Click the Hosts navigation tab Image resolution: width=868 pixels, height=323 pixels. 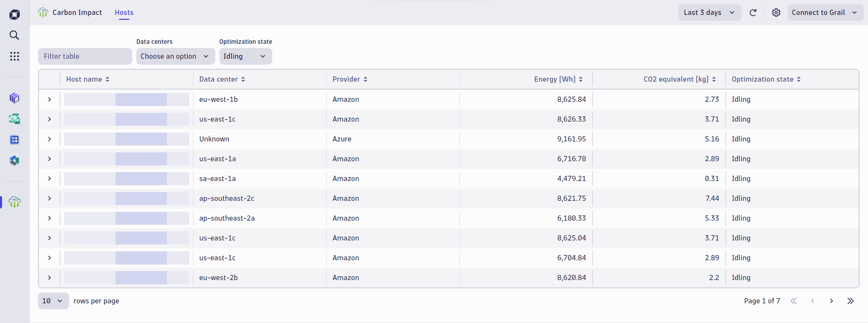click(x=125, y=12)
